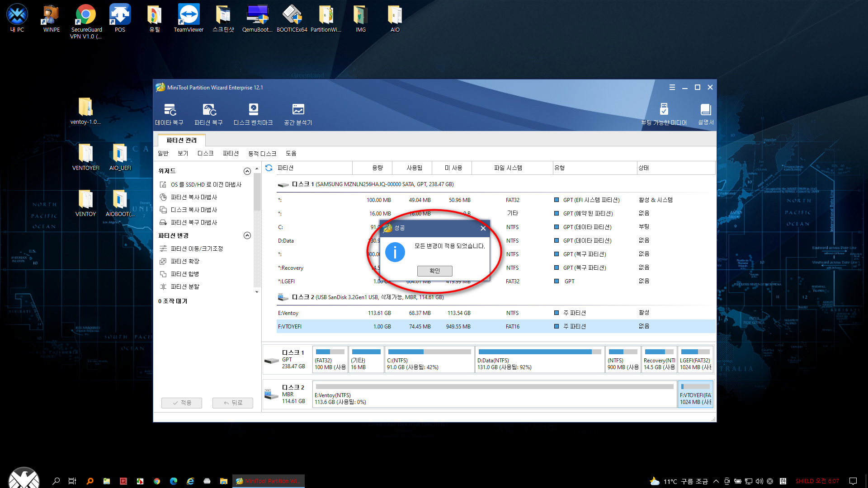Open the 도움 menu
This screenshot has height=488, width=868.
pos(291,154)
